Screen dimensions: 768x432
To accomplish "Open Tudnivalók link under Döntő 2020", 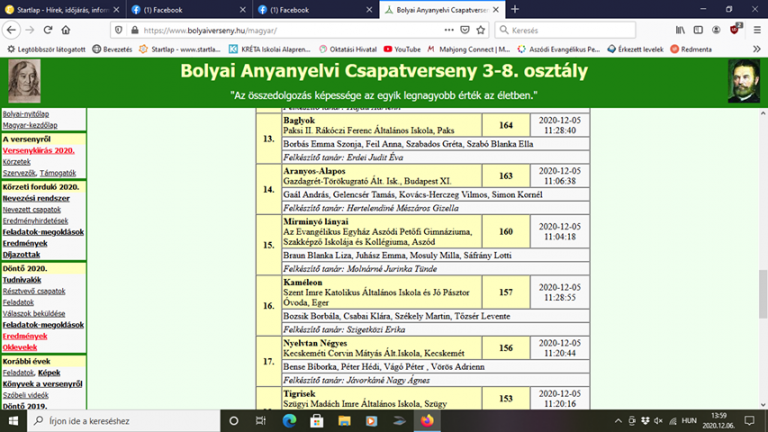I will (22, 280).
